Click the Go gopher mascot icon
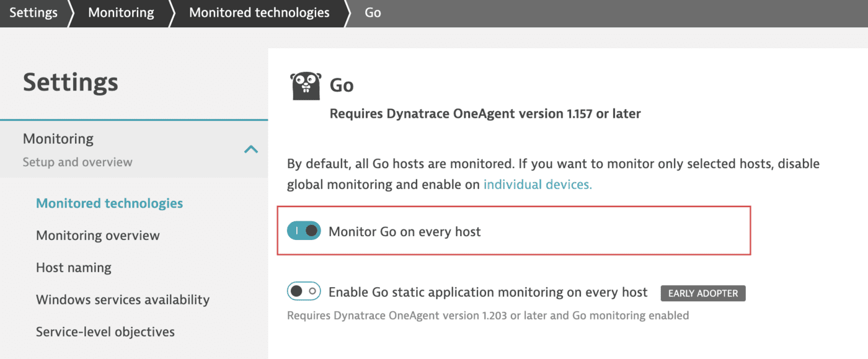The image size is (868, 359). [305, 85]
